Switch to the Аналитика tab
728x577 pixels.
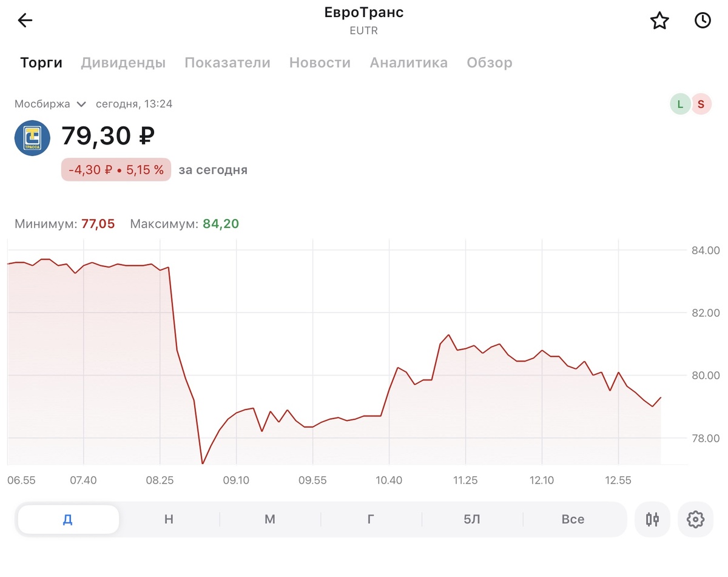[409, 62]
